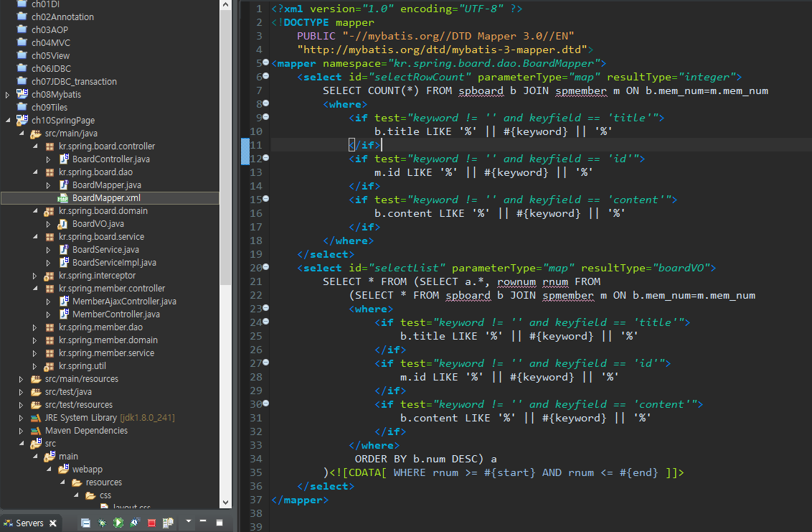This screenshot has width=812, height=532.
Task: Switch to the Servers tab
Action: (x=29, y=523)
